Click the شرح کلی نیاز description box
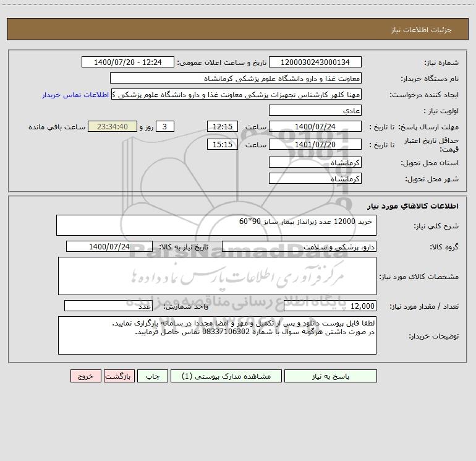 [216, 225]
